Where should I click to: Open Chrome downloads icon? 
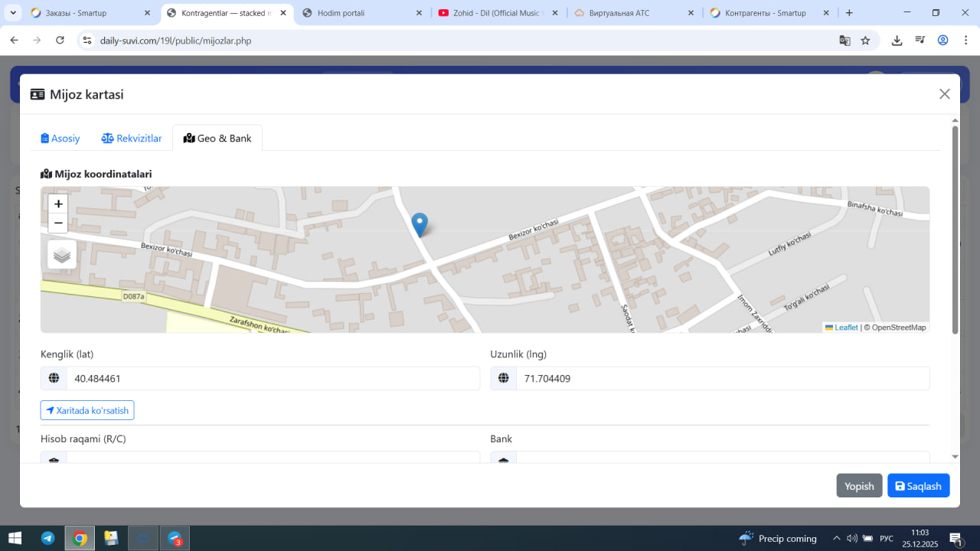coord(897,41)
